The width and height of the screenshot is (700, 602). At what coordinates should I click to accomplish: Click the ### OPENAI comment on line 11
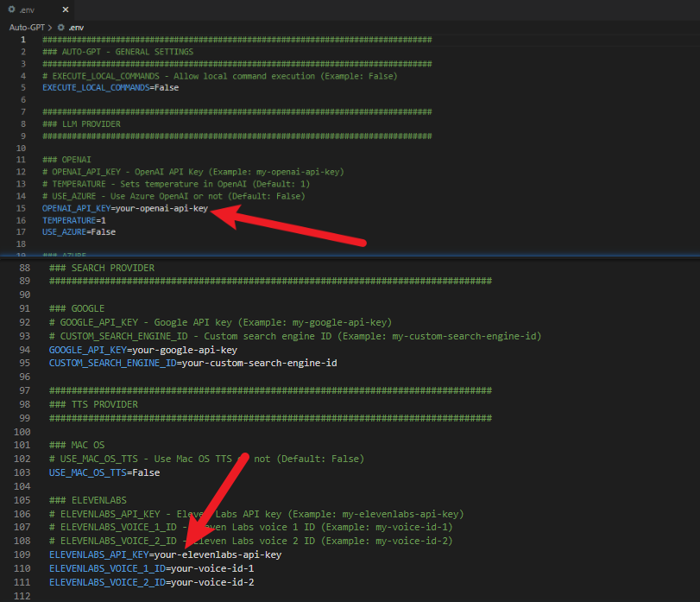point(66,160)
